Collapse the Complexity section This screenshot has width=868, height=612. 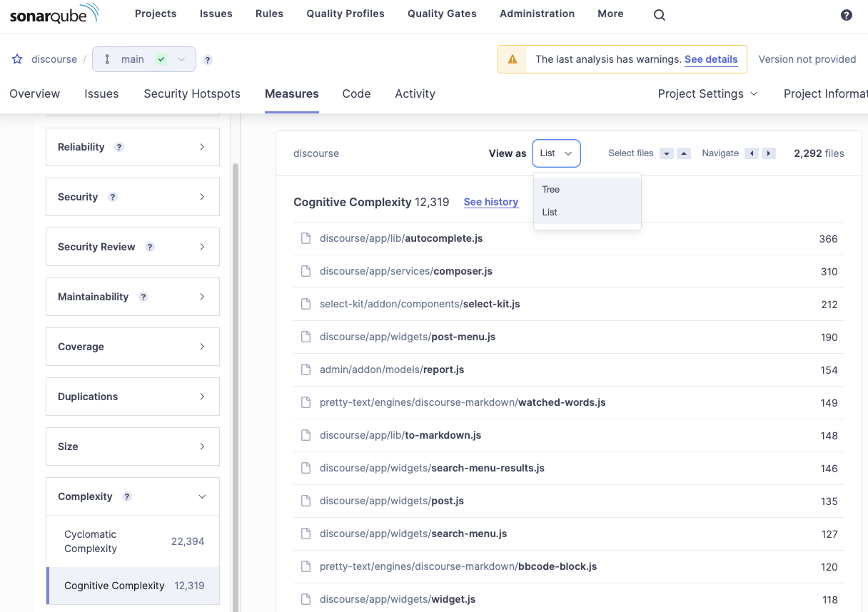tap(133, 496)
